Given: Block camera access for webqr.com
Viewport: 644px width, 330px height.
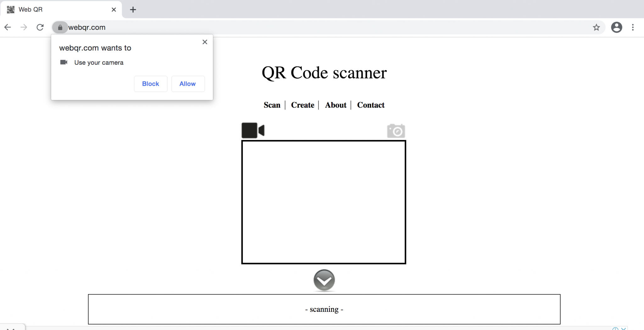Looking at the screenshot, I should tap(150, 84).
